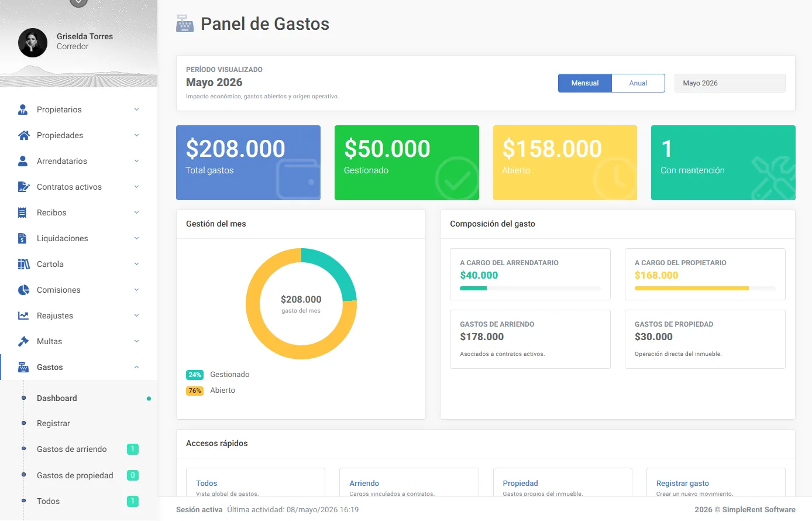This screenshot has height=521, width=812.
Task: Click the A cargo del arrendatario progress bar
Action: coord(530,288)
